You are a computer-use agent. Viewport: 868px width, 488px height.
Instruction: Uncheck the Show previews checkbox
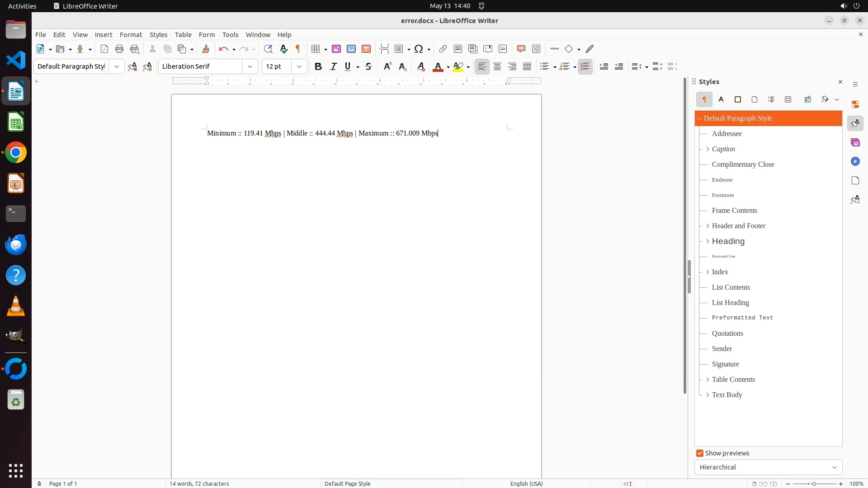(700, 453)
